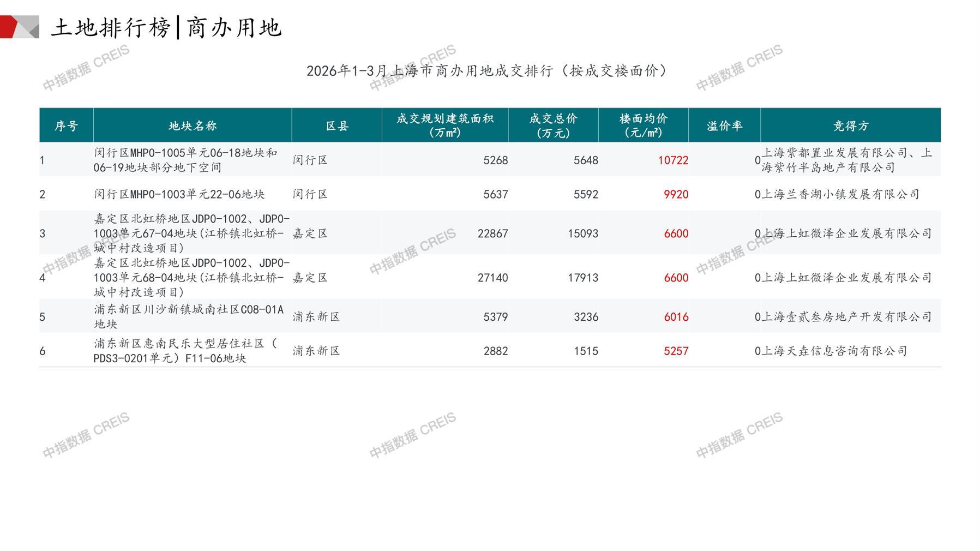Click the red logo icon at top-left

19,27
